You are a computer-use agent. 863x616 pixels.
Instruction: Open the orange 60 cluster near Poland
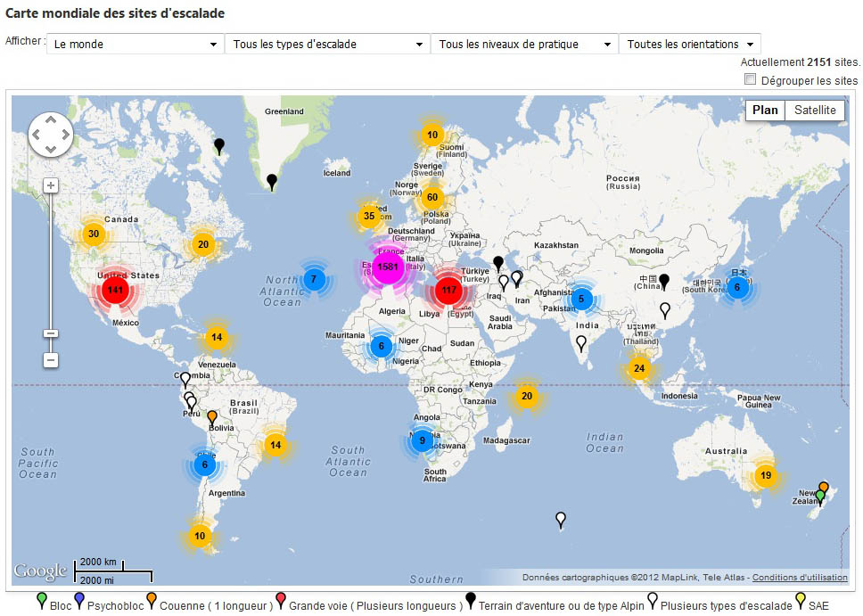click(x=432, y=198)
